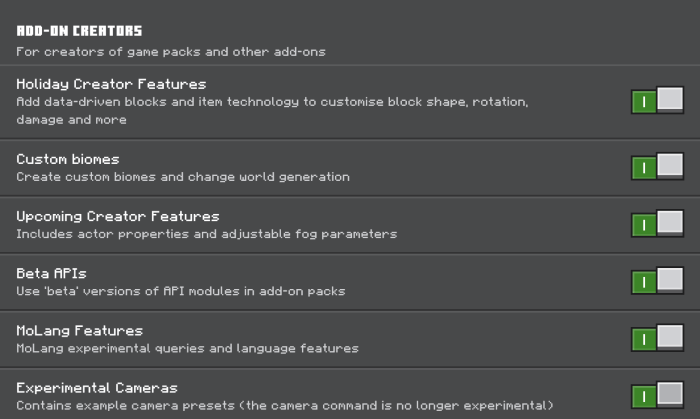The height and width of the screenshot is (419, 700).
Task: Click the Holiday Creator Features title
Action: 111,84
